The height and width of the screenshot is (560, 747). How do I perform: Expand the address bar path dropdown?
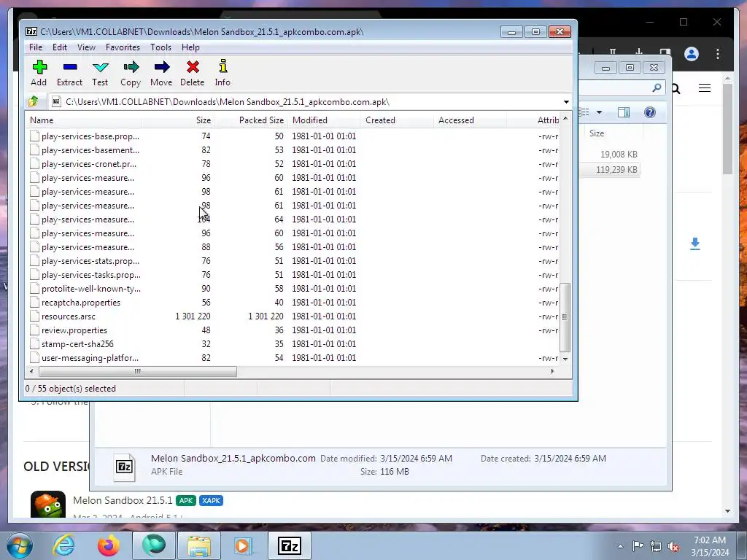click(566, 102)
